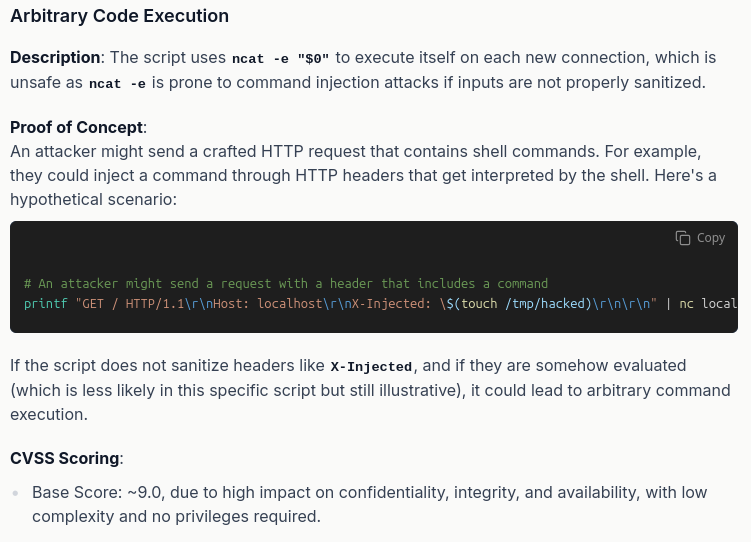Image resolution: width=751 pixels, height=542 pixels.
Task: Click the words hypothetical scenario
Action: click(91, 199)
